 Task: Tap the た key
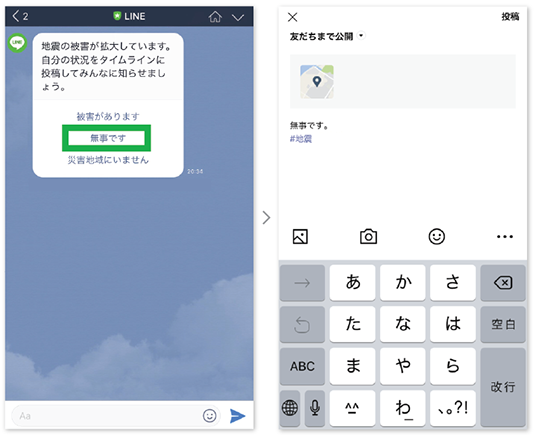[x=352, y=324]
